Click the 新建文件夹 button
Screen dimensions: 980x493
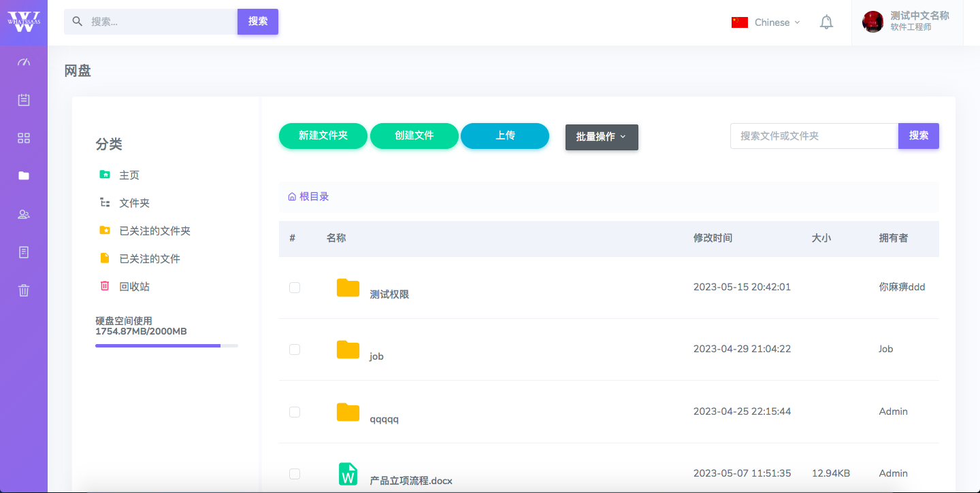(x=323, y=136)
